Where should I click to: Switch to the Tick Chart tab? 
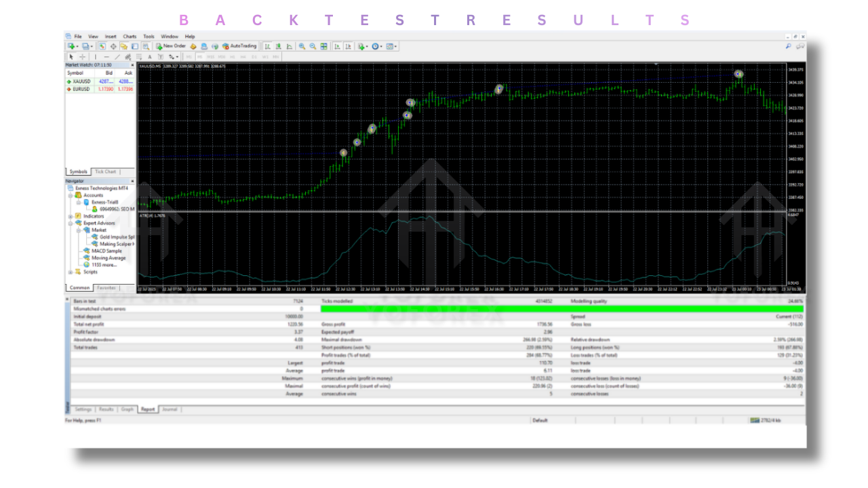click(x=106, y=171)
